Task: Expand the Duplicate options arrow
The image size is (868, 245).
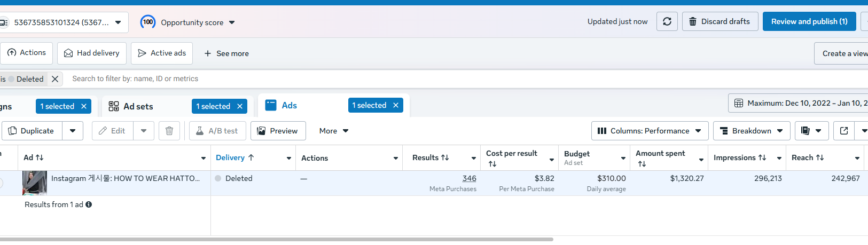Action: coord(73,131)
